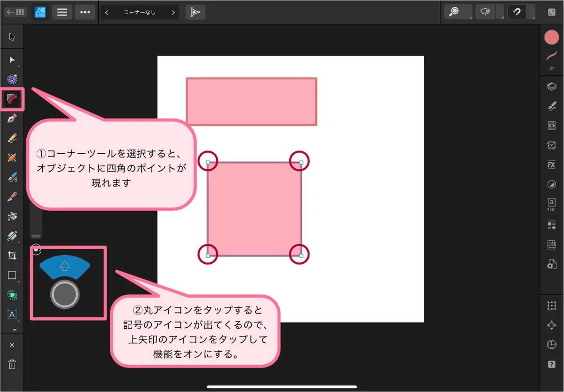The width and height of the screenshot is (564, 392).
Task: Switch to next corner type
Action: click(173, 13)
